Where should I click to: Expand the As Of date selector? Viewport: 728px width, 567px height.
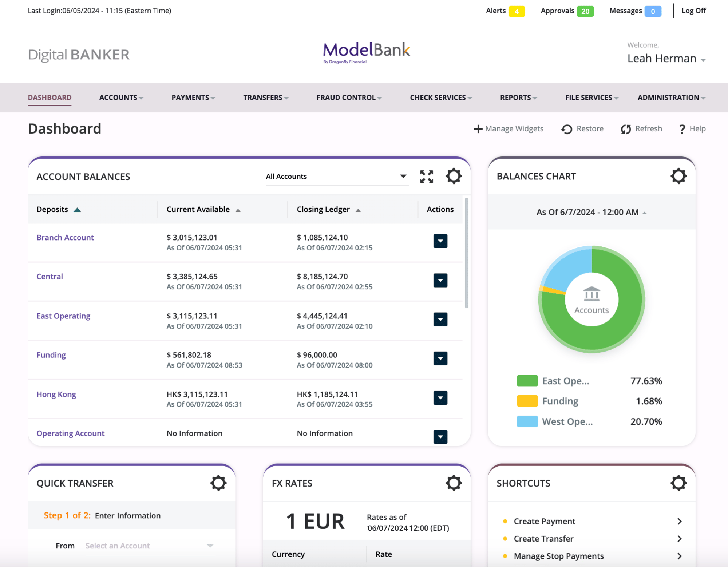(x=591, y=212)
